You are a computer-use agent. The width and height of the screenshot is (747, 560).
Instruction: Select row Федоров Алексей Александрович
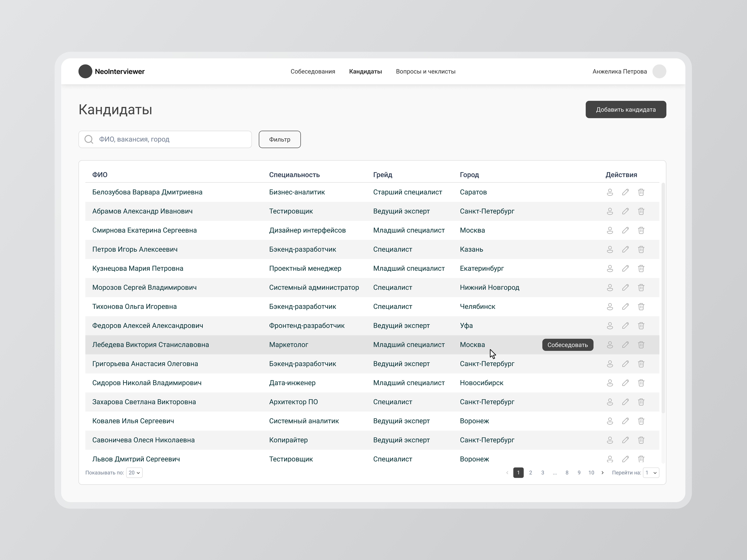click(372, 326)
